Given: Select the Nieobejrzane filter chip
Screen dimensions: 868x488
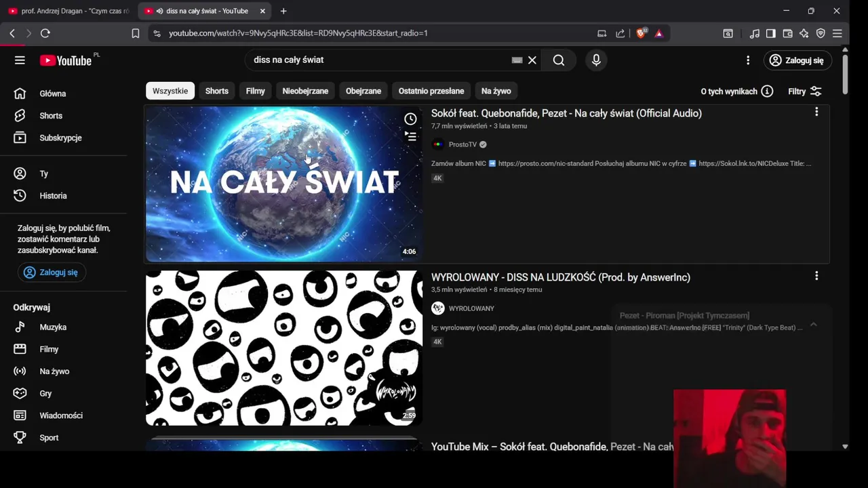Looking at the screenshot, I should 305,91.
